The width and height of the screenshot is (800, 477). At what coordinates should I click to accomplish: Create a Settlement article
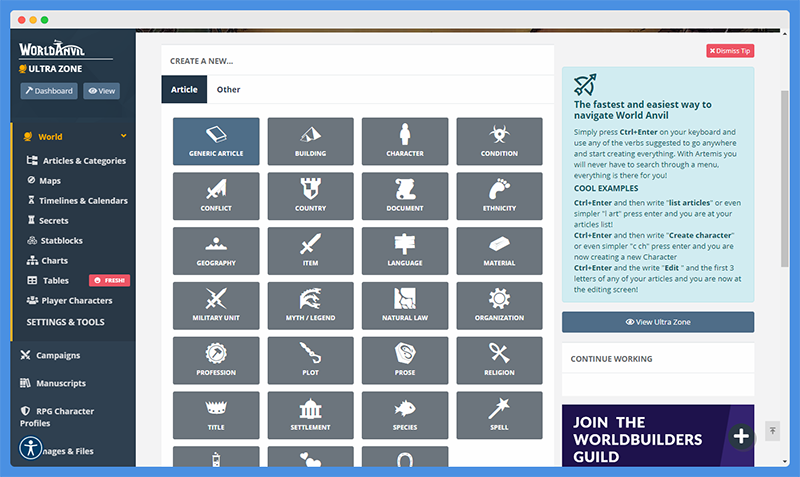(310, 415)
